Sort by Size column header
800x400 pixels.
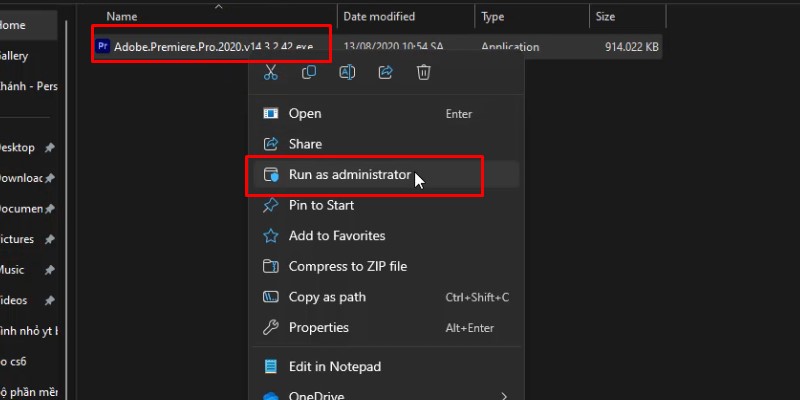click(606, 17)
